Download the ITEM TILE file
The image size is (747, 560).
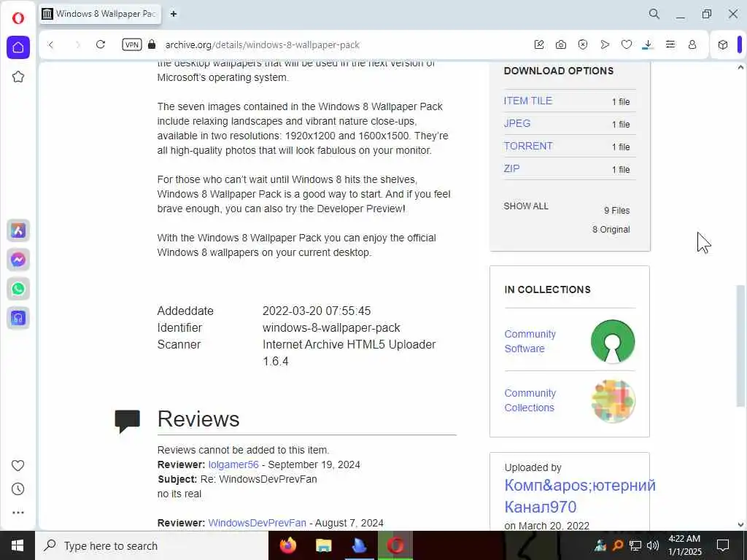click(528, 101)
